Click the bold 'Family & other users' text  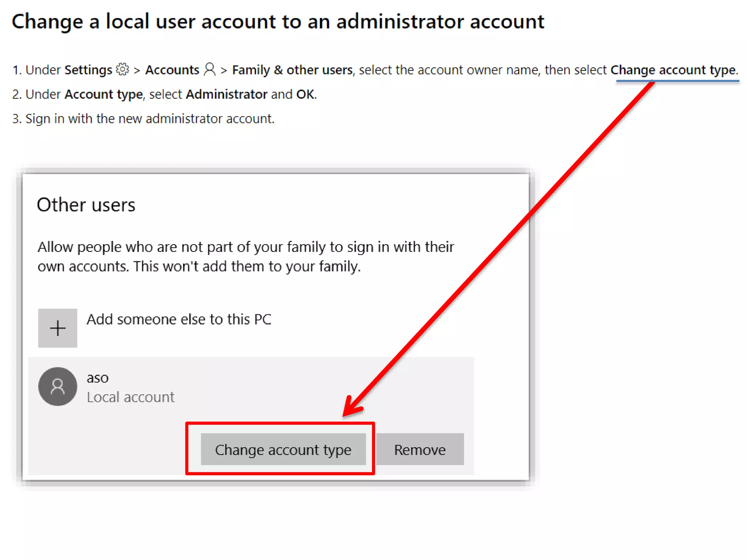click(292, 70)
